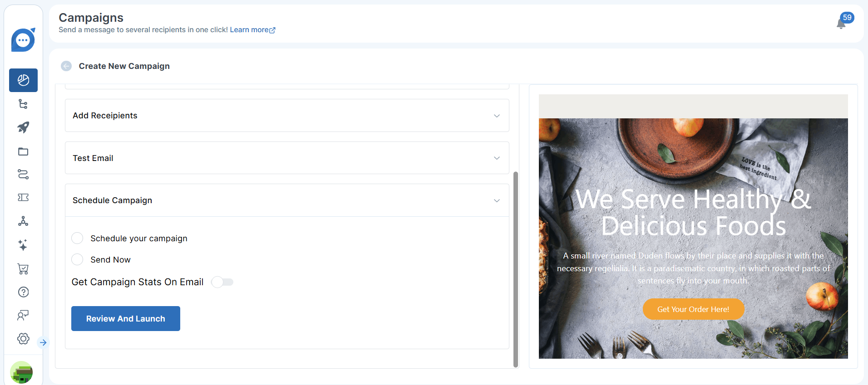Expand the Test Email section
The width and height of the screenshot is (868, 385).
click(x=287, y=158)
